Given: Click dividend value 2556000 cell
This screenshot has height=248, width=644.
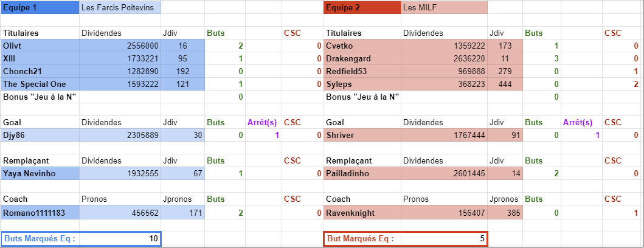Looking at the screenshot, I should coord(120,46).
